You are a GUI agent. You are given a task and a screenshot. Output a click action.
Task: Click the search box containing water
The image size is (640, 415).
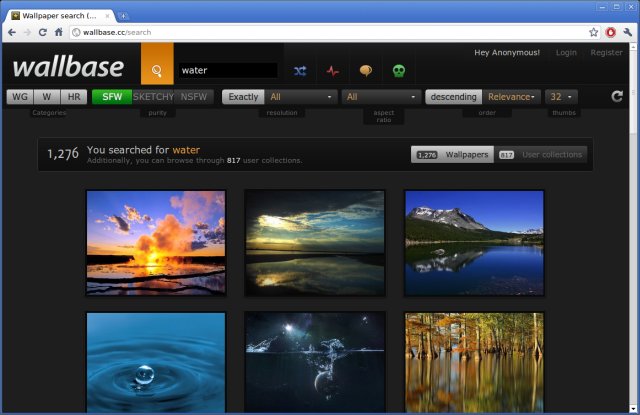click(x=228, y=70)
